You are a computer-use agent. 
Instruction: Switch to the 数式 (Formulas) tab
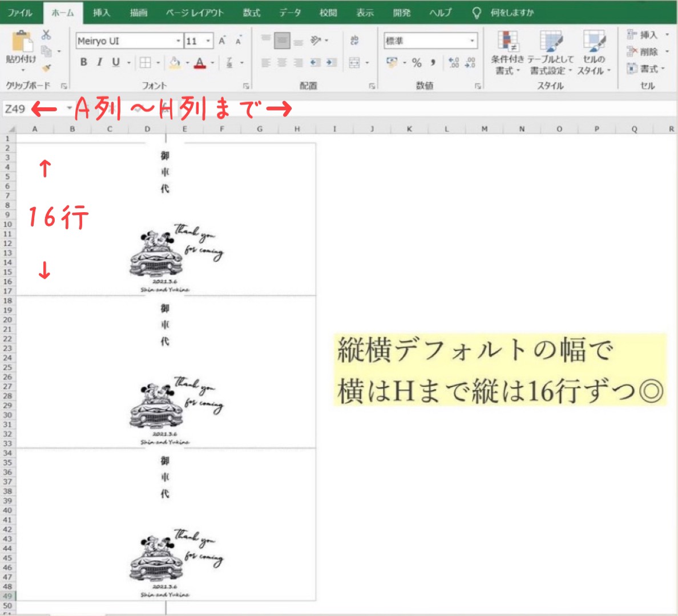(x=252, y=13)
